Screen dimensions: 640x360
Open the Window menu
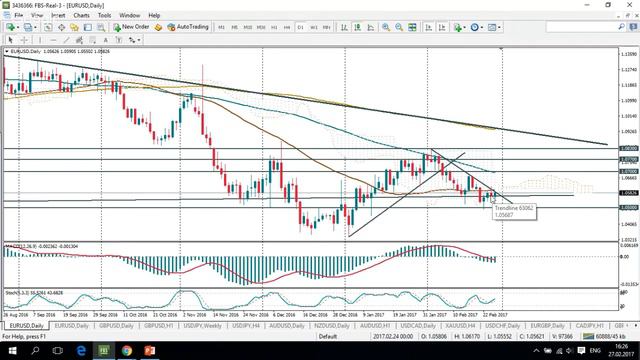coord(129,15)
